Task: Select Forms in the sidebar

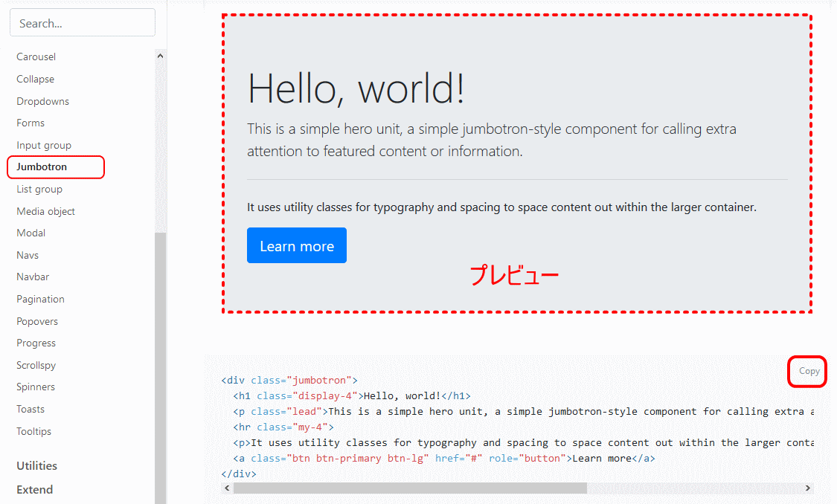Action: pos(31,123)
